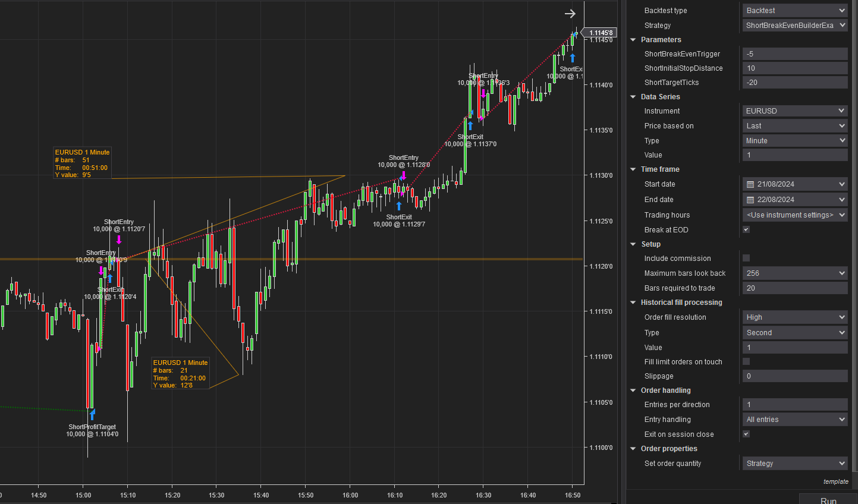Click the calendar icon in End date
This screenshot has width=858, height=504.
pyautogui.click(x=750, y=200)
